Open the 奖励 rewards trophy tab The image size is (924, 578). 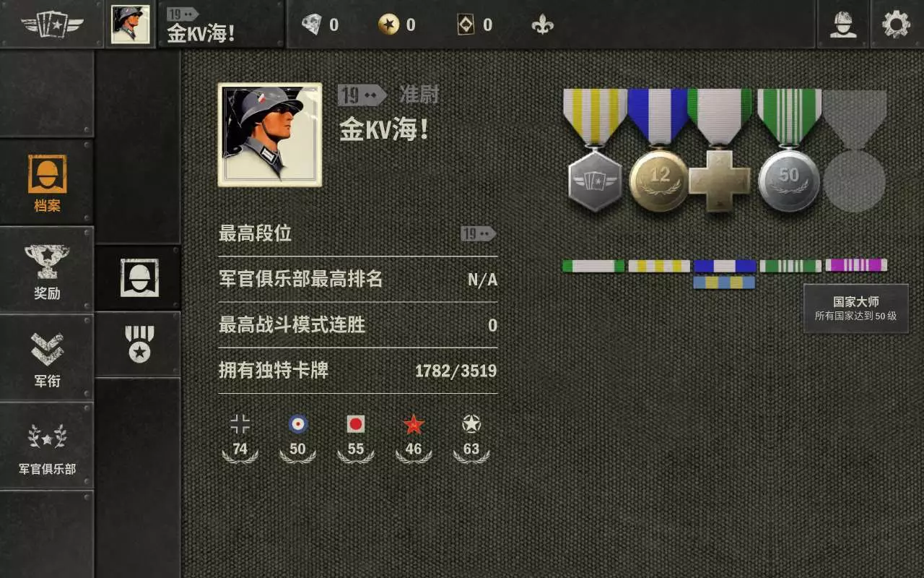click(x=47, y=270)
